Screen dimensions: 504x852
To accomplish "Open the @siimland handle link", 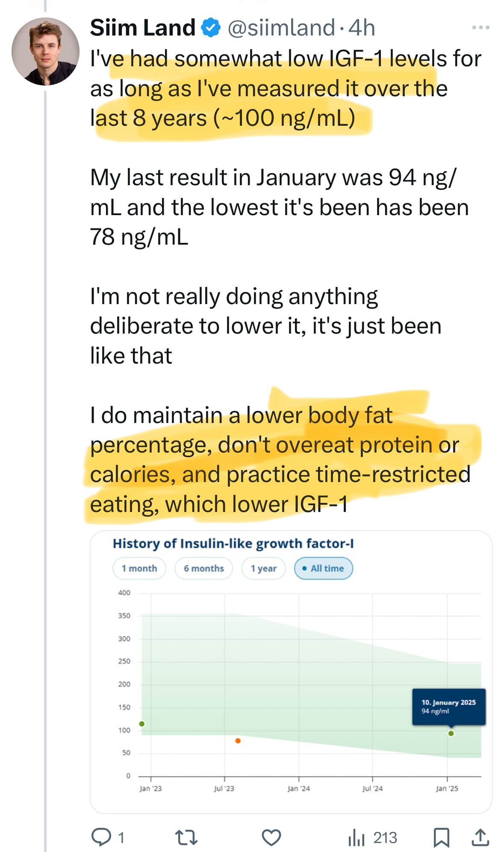I will click(x=281, y=28).
